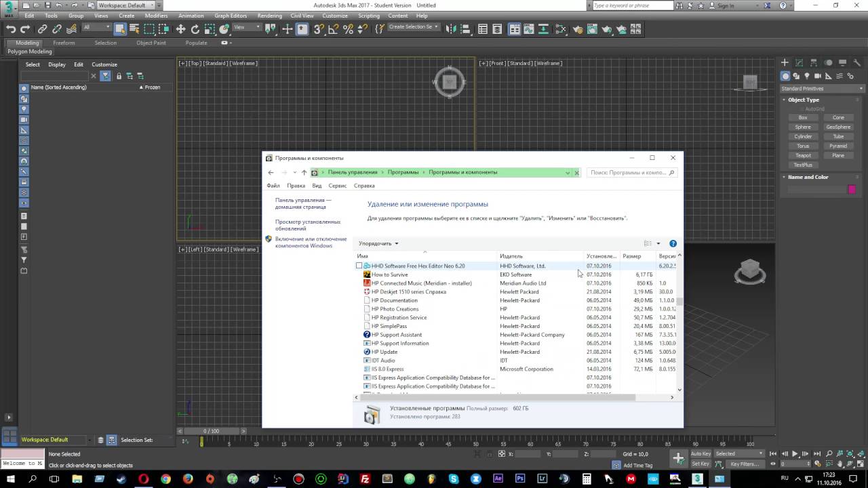The height and width of the screenshot is (488, 868).
Task: Open Просмотр установленных обновлений link
Action: point(308,225)
